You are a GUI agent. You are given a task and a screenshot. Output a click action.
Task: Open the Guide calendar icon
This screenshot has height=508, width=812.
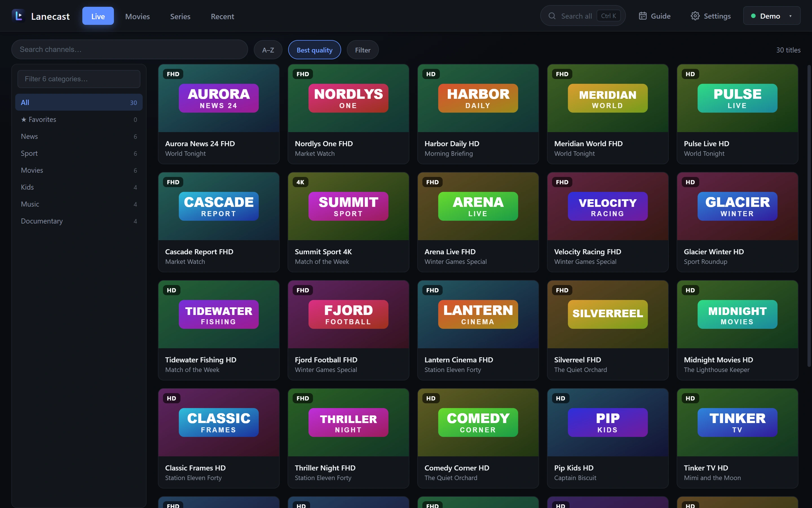pos(642,16)
